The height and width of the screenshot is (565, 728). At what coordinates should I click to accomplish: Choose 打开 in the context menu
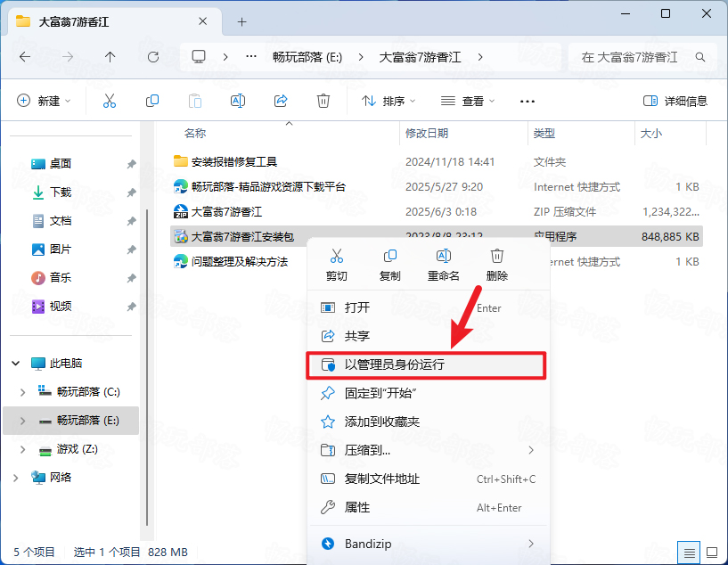pyautogui.click(x=428, y=307)
